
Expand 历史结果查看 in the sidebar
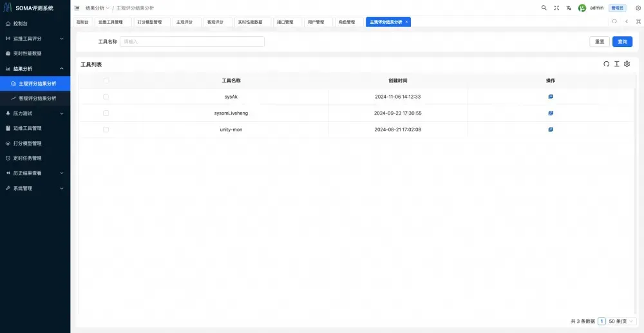35,173
